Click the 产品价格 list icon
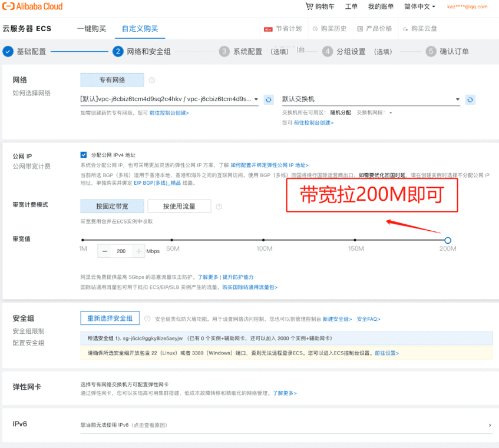Screen dimensions: 499x448 [x=360, y=29]
